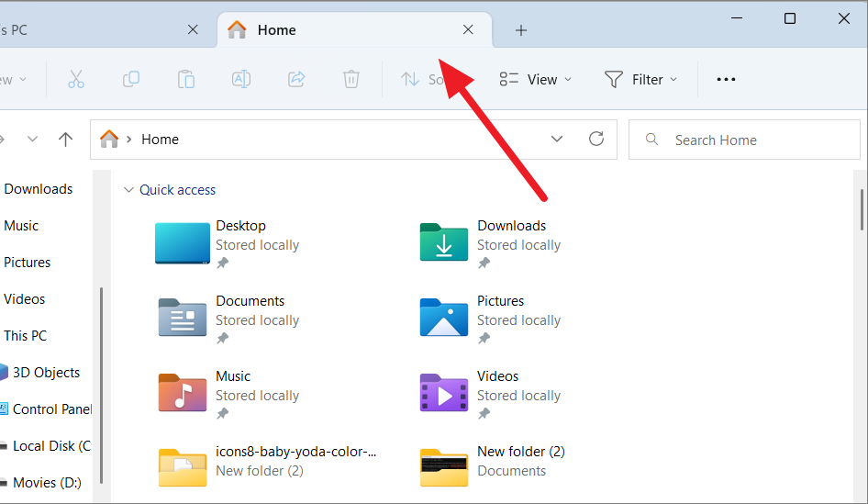
Task: Click the Quick access heading
Action: click(x=177, y=189)
